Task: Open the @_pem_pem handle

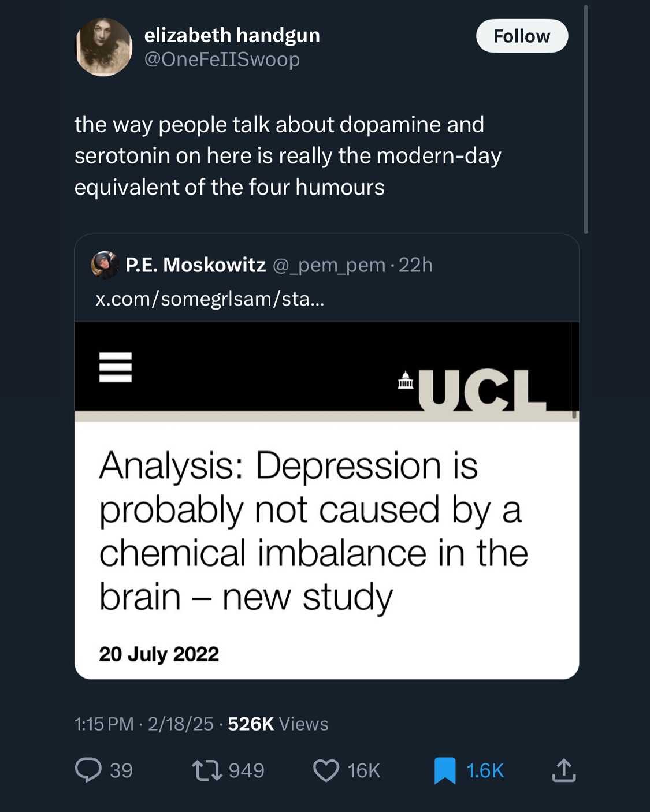Action: click(x=328, y=265)
